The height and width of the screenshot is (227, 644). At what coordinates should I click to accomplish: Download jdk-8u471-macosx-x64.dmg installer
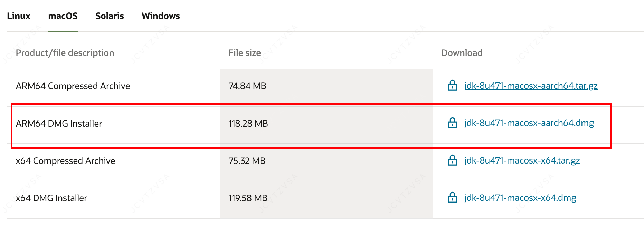(x=520, y=198)
